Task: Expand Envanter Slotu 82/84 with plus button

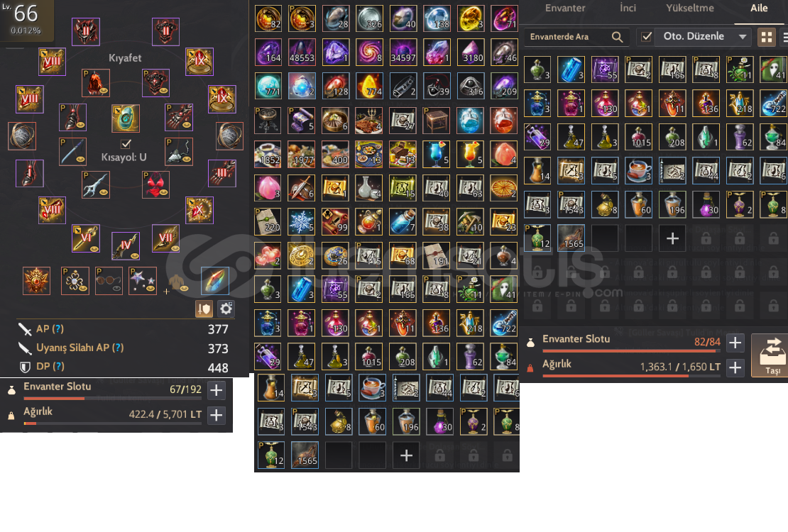Action: point(735,343)
